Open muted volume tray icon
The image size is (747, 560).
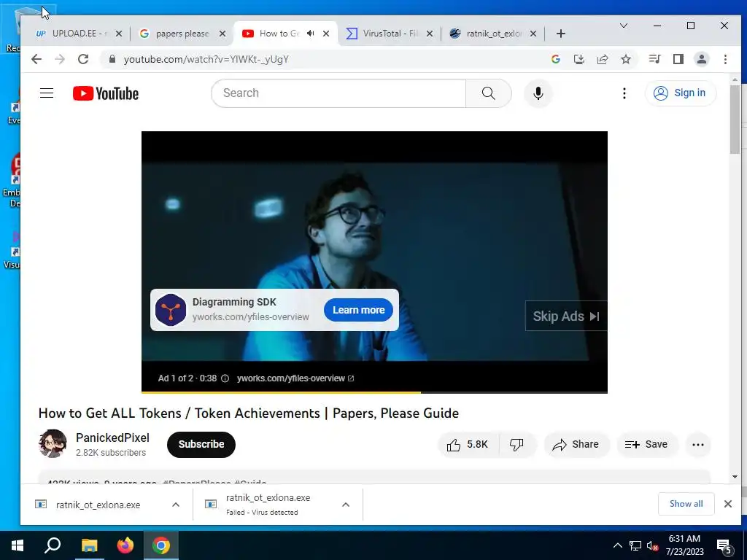pos(653,545)
